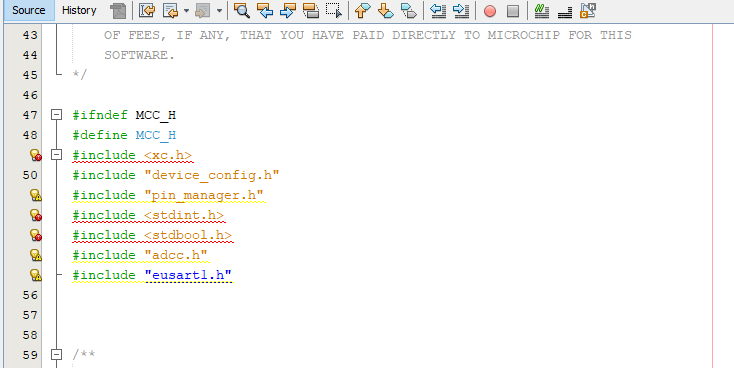Image resolution: width=734 pixels, height=368 pixels.
Task: Shift the line left with toolbar icon
Action: 438,10
